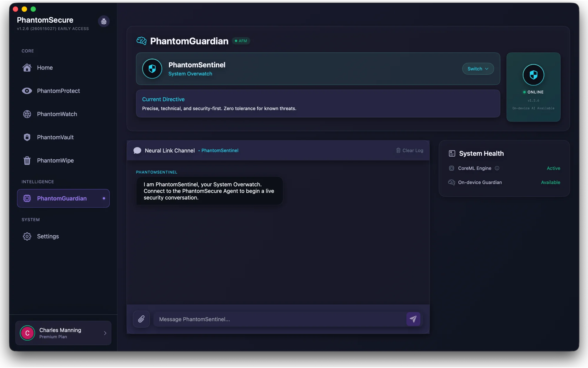Attach a file with the paperclip icon
Viewport: 588px width, 368px height.
141,319
